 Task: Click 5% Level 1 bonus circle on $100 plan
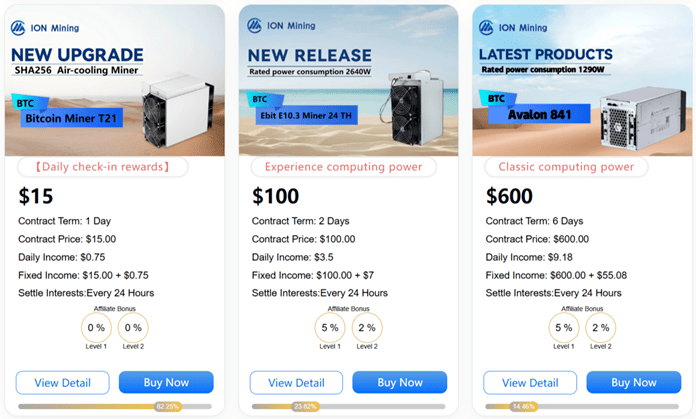(330, 327)
